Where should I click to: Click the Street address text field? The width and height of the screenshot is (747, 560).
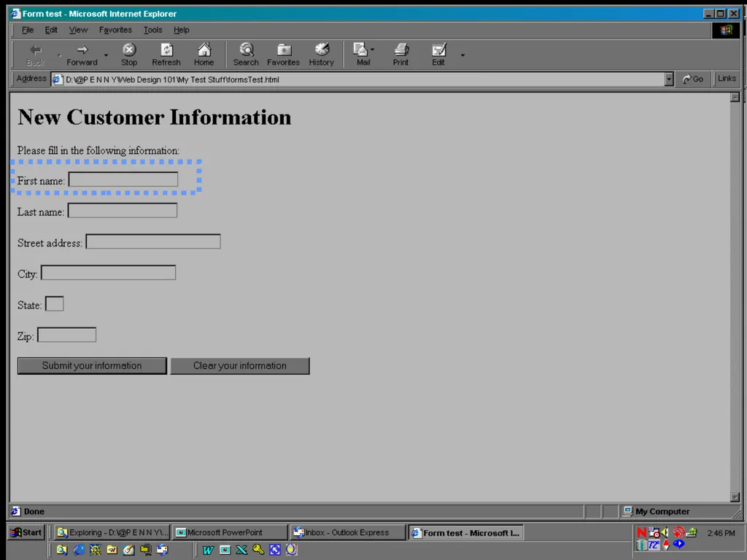click(x=153, y=241)
